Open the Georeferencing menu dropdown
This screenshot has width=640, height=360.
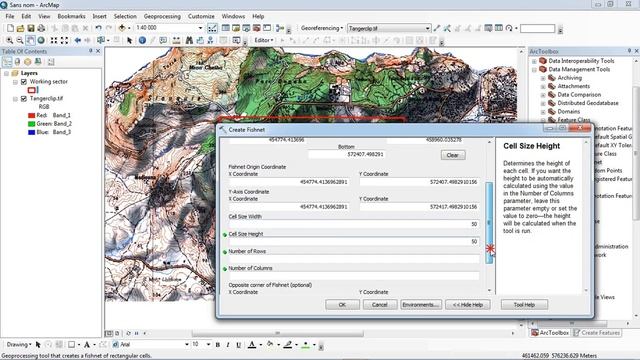(322, 28)
